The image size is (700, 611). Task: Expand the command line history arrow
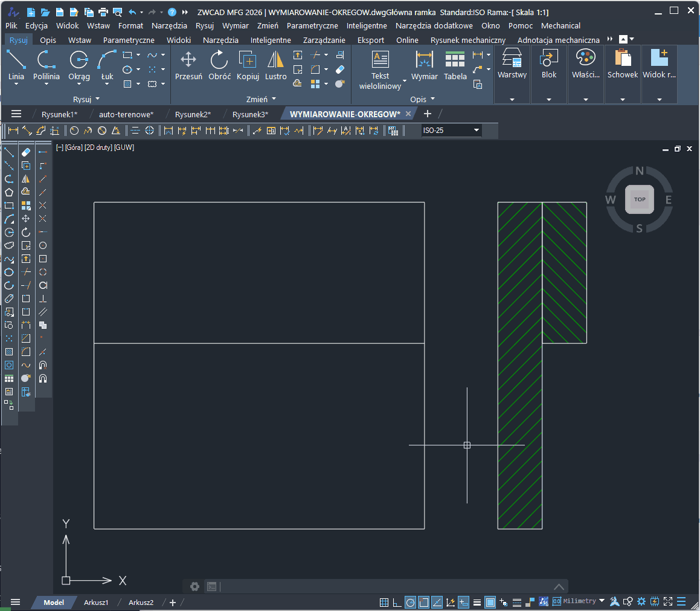(559, 586)
